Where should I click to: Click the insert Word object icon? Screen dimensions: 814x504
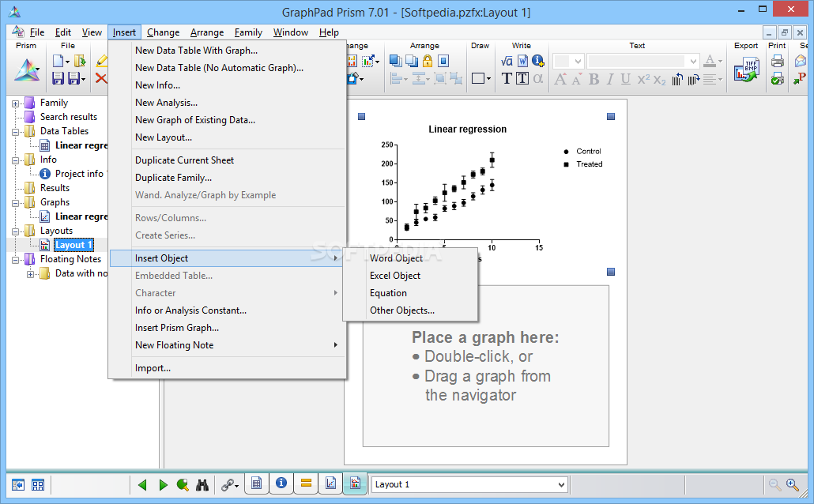(522, 62)
